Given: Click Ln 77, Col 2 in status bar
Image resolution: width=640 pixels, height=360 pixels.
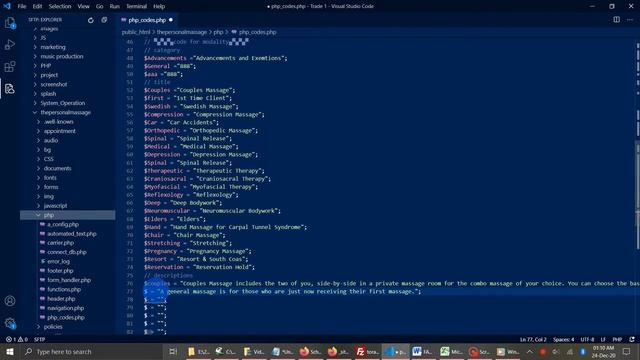Looking at the screenshot, I should click(x=533, y=339).
